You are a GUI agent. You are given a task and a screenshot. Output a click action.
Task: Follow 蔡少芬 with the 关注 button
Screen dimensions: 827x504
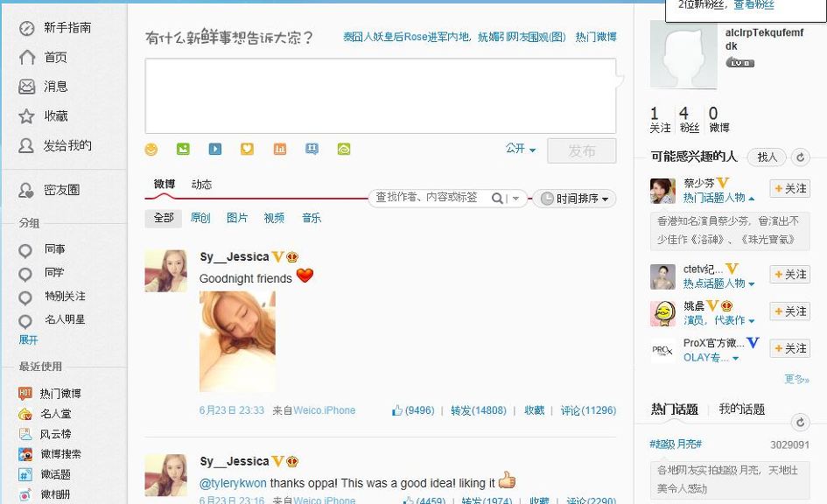(x=789, y=189)
